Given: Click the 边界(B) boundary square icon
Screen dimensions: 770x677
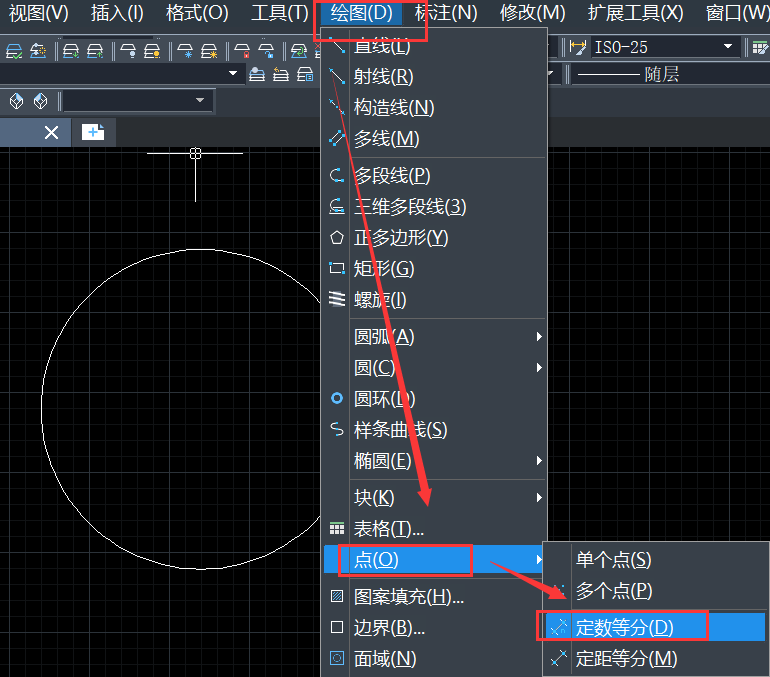Looking at the screenshot, I should 337,627.
